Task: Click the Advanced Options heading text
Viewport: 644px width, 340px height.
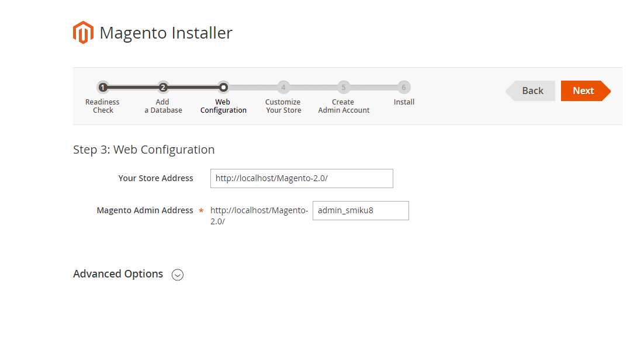Action: click(x=118, y=274)
